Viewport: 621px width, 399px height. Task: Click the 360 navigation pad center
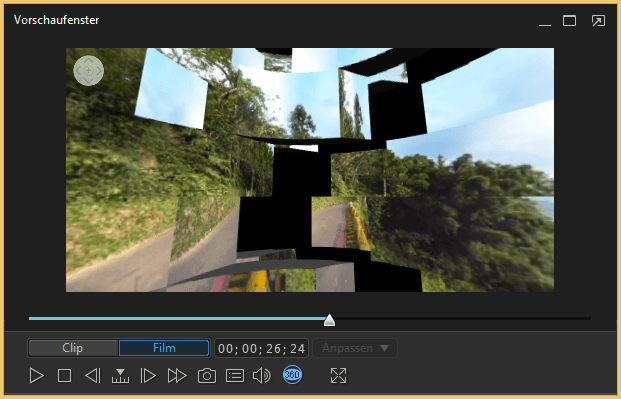(x=89, y=71)
